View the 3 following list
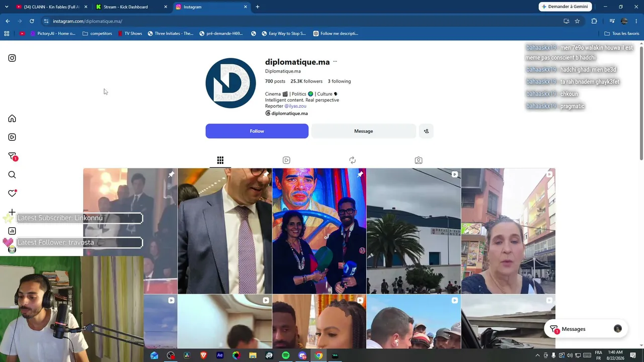 [x=340, y=81]
